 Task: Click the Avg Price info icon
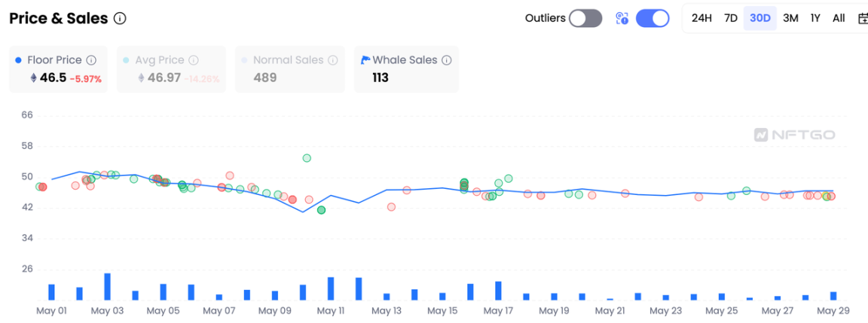tap(194, 60)
